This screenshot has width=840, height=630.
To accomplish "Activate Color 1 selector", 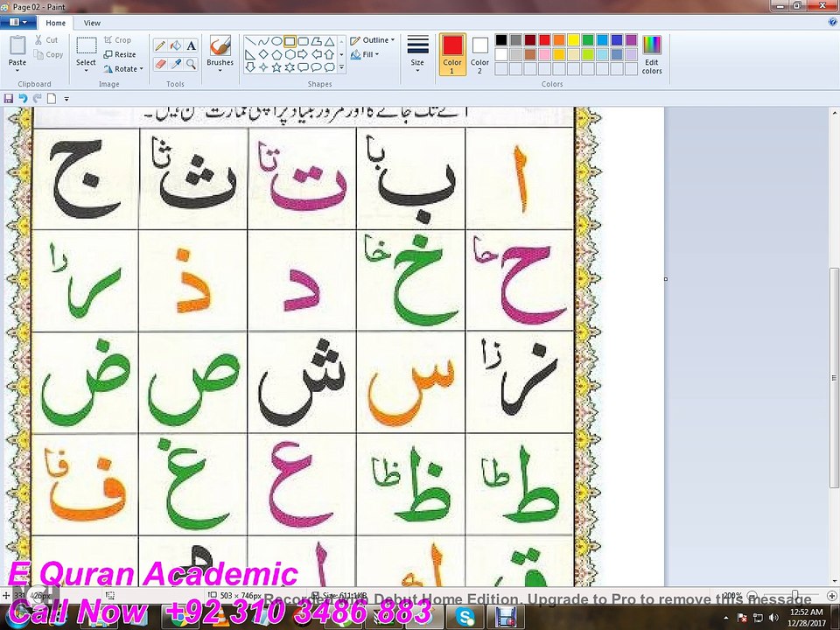I will click(x=452, y=54).
